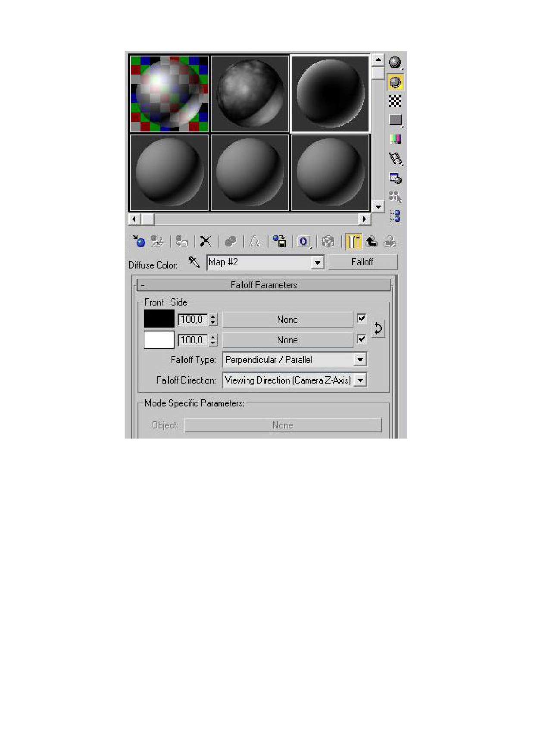
Task: Click sample slots scroll up arrow
Action: point(378,60)
